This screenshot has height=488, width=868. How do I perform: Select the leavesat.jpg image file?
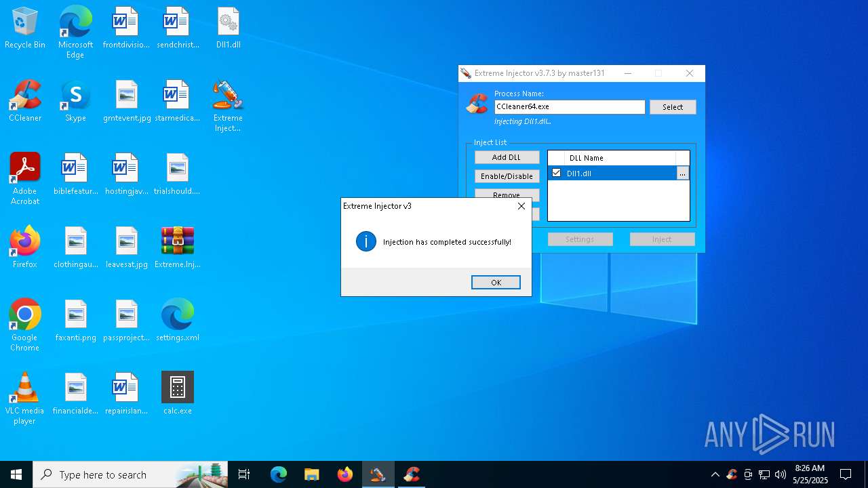[127, 248]
